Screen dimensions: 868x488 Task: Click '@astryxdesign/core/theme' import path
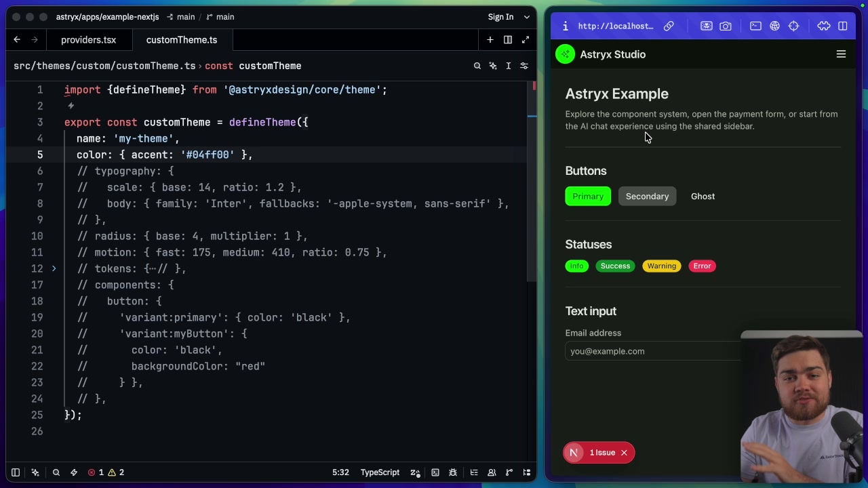click(x=302, y=89)
